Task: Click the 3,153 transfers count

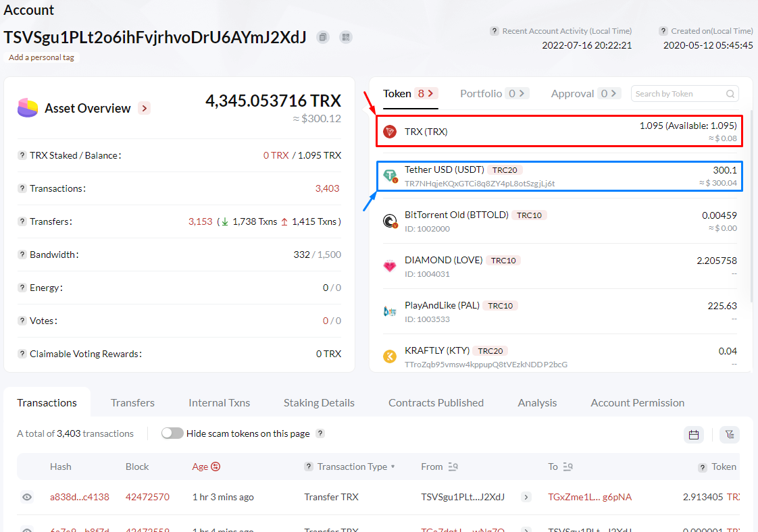Action: 200,221
